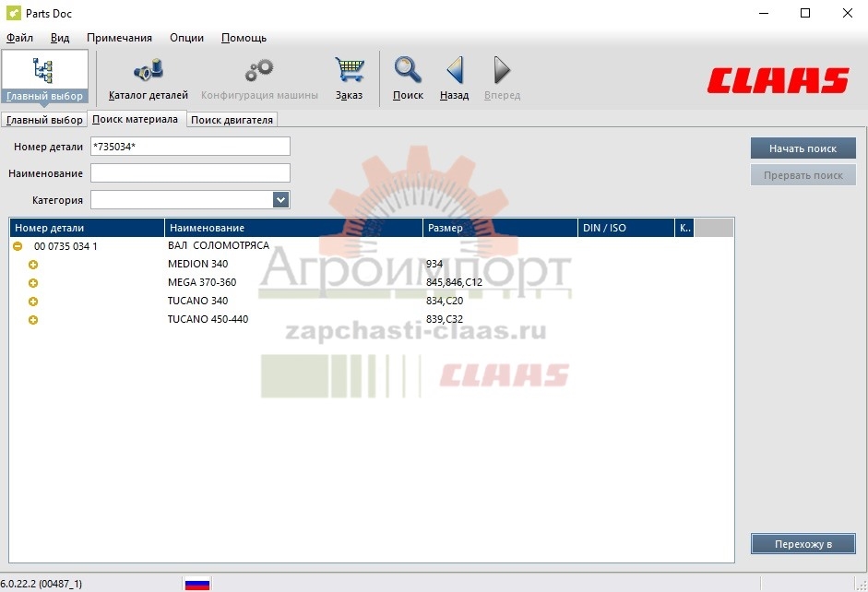Image resolution: width=868 pixels, height=592 pixels.
Task: Open Каталог деталей parts catalog
Action: pyautogui.click(x=149, y=79)
